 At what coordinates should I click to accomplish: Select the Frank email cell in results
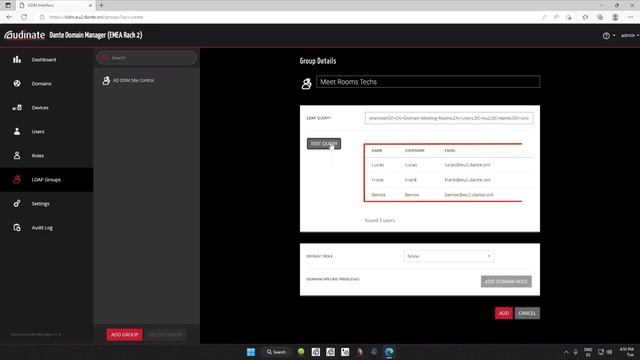467,180
